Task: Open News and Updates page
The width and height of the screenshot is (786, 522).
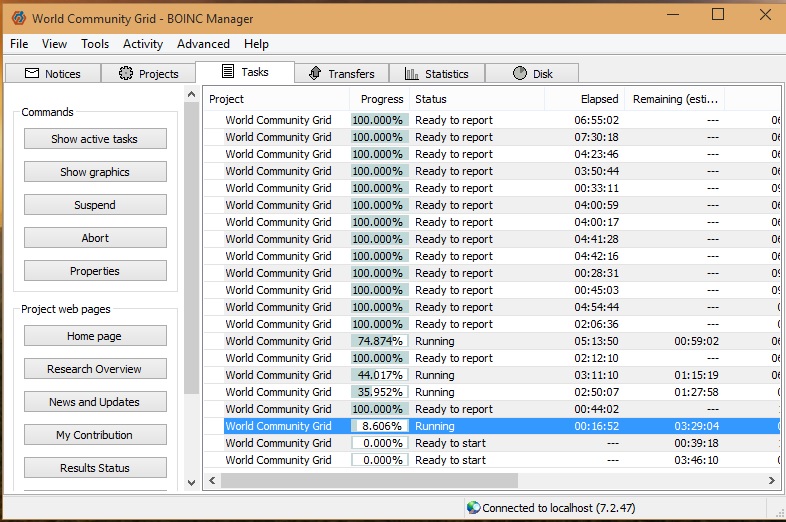Action: pyautogui.click(x=95, y=402)
